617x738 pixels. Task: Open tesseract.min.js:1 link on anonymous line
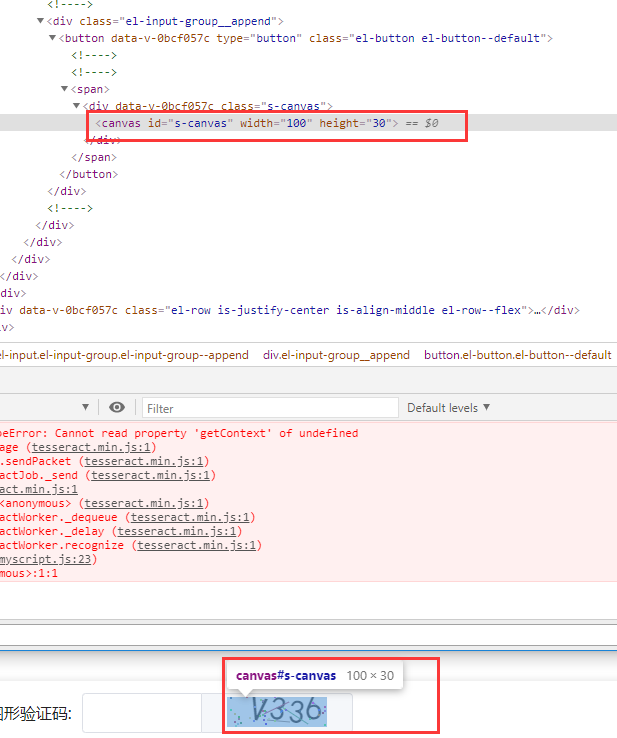point(144,504)
